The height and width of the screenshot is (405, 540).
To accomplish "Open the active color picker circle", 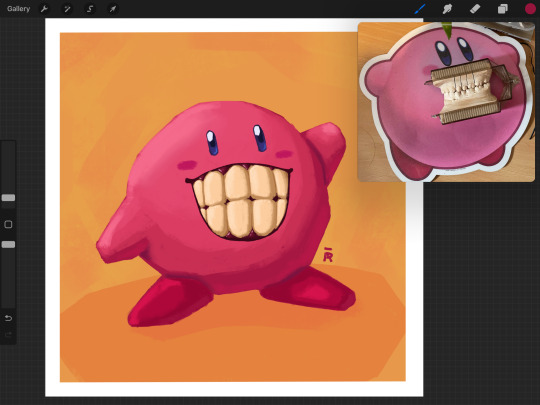I will pos(530,9).
